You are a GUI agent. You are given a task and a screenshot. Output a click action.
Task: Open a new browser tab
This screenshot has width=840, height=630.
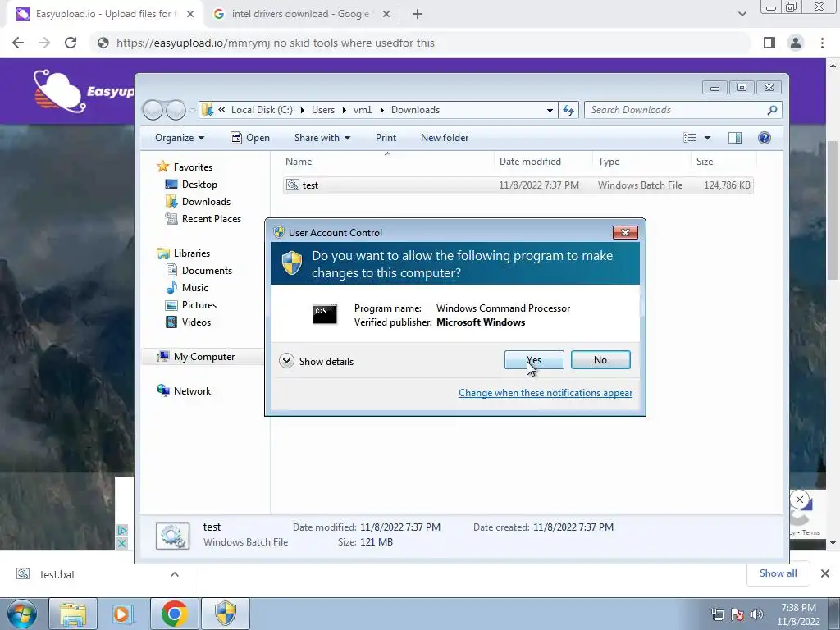coord(418,14)
